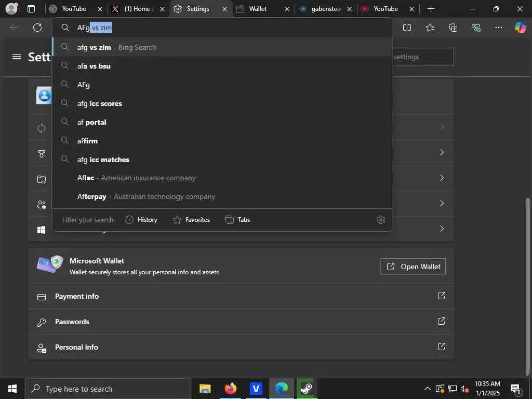Open Personal info external link icon
The height and width of the screenshot is (399, 532).
[441, 347]
